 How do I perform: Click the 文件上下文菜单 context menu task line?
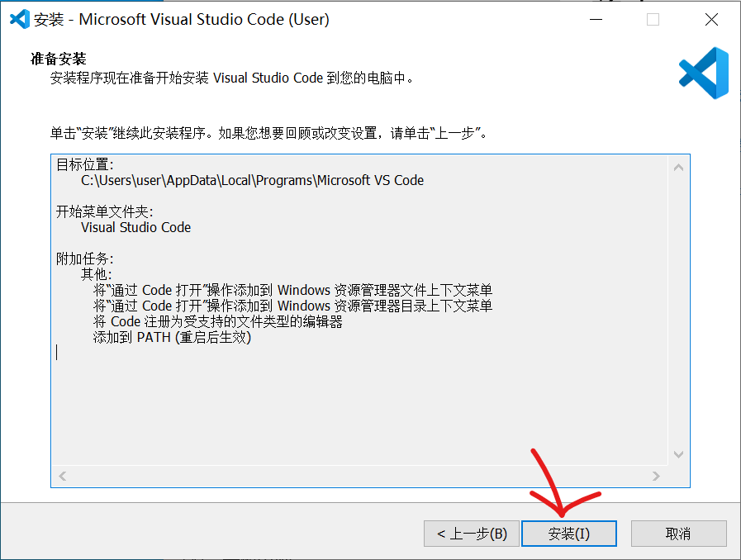pos(292,290)
